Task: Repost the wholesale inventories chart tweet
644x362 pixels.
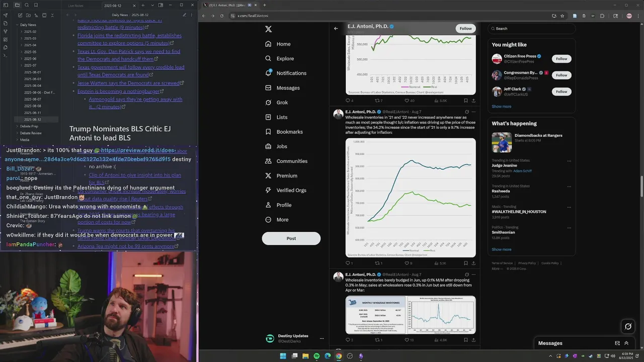Action: pos(379,263)
